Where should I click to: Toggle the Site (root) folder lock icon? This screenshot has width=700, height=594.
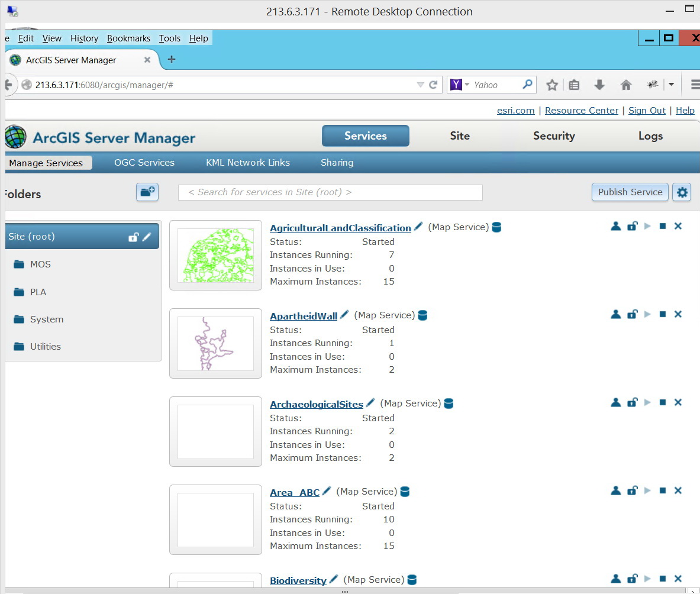(x=134, y=237)
